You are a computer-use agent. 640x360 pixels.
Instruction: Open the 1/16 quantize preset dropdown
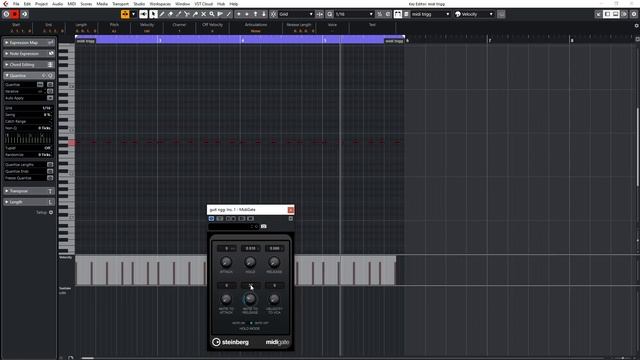354,14
